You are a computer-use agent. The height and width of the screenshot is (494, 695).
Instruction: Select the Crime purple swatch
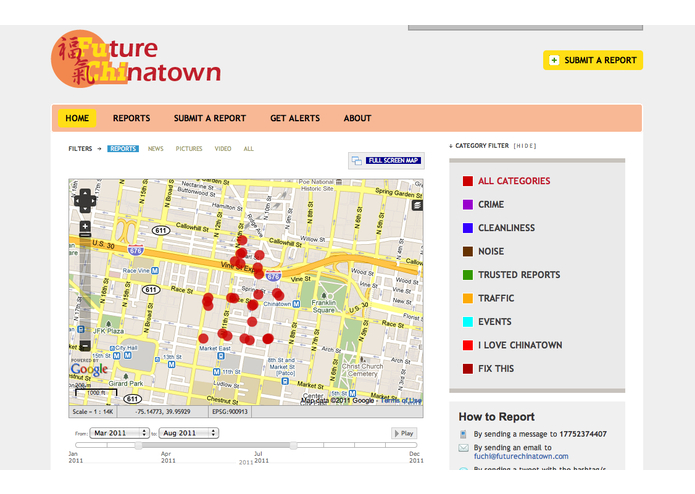point(468,204)
